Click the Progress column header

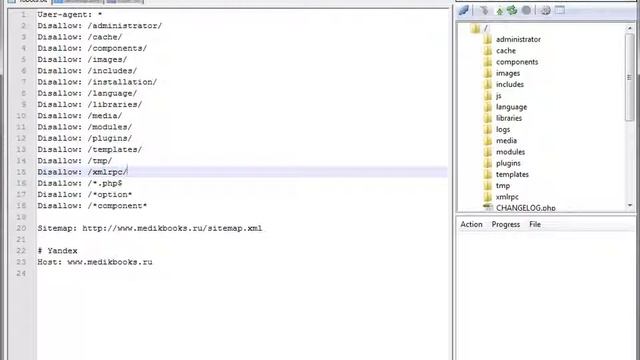(x=506, y=224)
